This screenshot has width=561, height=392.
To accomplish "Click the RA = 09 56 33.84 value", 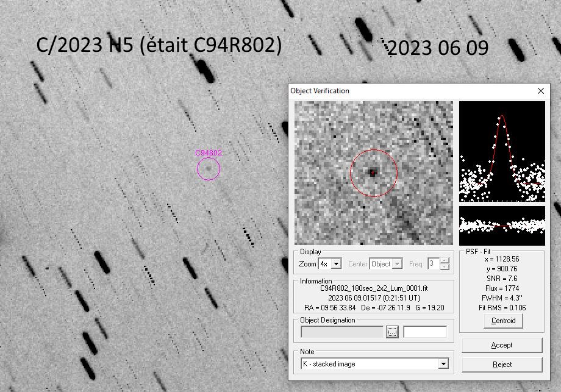I will click(330, 308).
